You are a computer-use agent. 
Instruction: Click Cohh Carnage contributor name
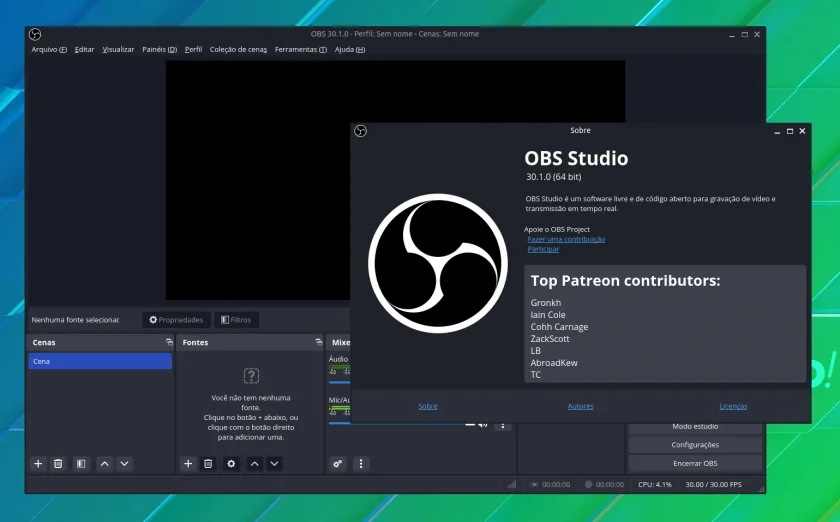tap(559, 327)
